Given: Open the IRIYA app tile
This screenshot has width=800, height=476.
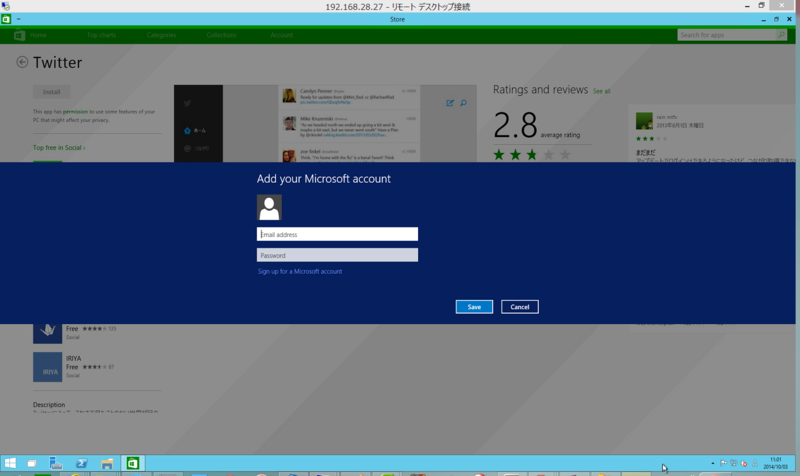Looking at the screenshot, I should tap(47, 367).
